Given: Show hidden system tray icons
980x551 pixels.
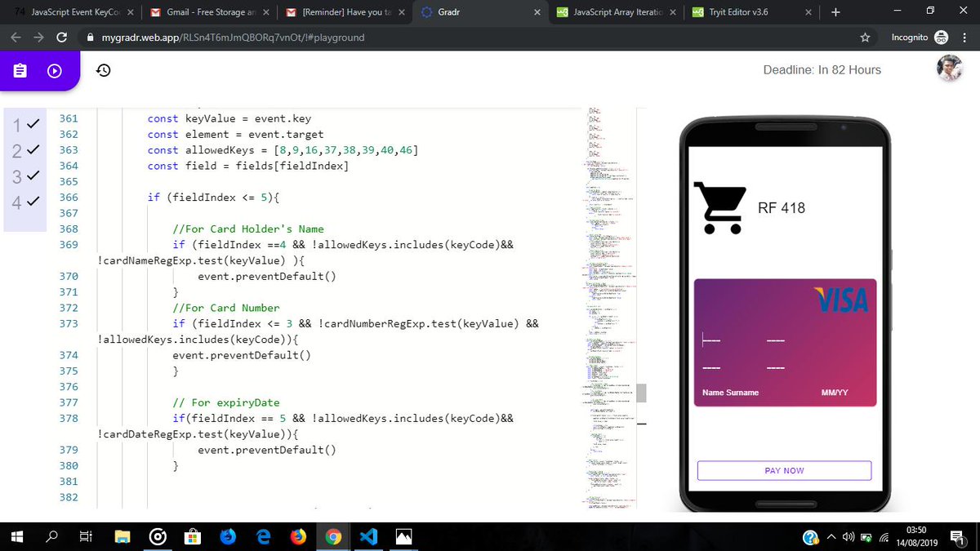Looking at the screenshot, I should [x=831, y=536].
